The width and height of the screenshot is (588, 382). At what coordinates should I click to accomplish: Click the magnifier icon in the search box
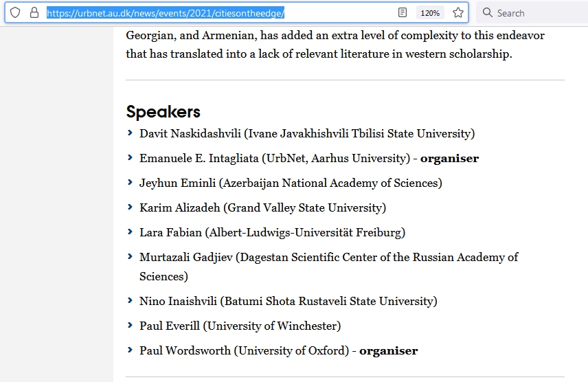pyautogui.click(x=487, y=12)
